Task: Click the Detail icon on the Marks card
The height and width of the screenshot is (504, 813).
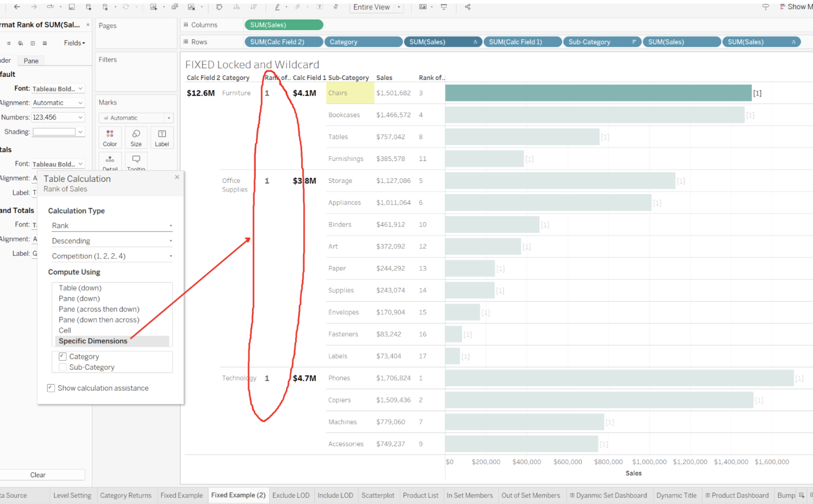Action: point(110,161)
